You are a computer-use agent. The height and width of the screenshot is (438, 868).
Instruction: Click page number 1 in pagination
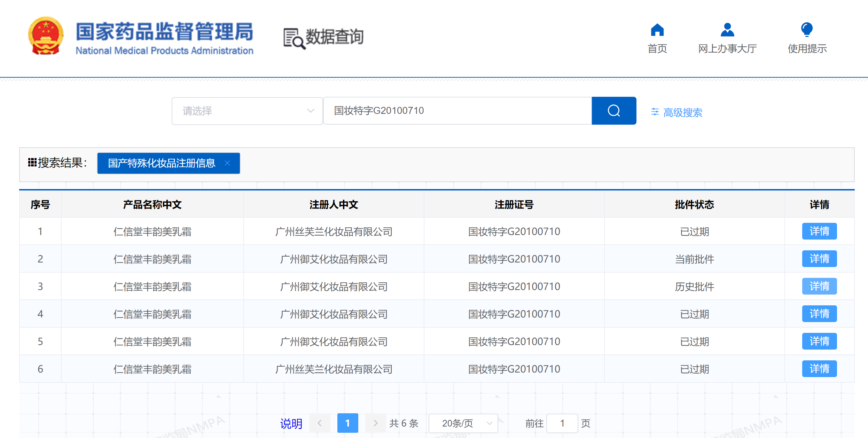click(347, 423)
